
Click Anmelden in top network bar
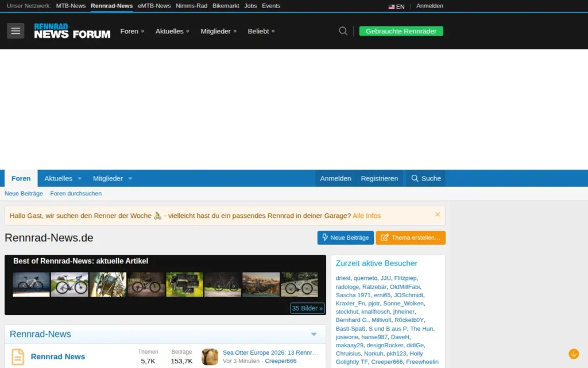pyautogui.click(x=430, y=6)
